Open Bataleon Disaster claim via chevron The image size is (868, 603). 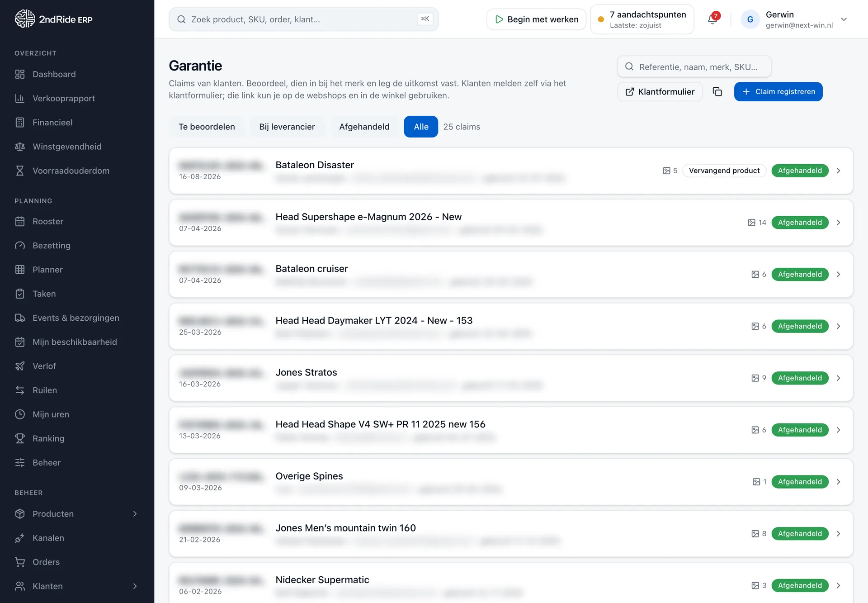pos(839,171)
